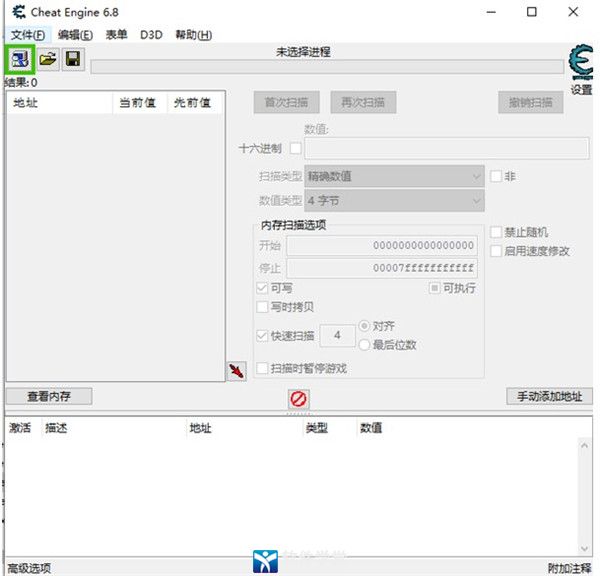Click the open process icon
The image size is (600, 576).
(x=20, y=59)
